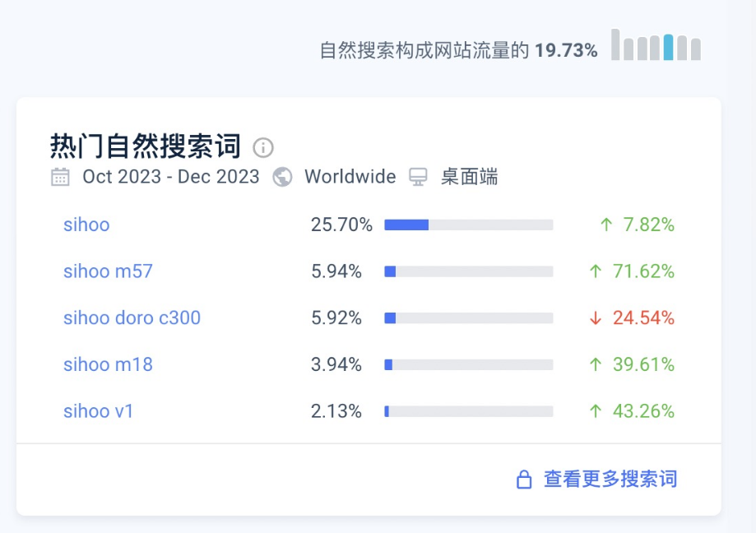The height and width of the screenshot is (533, 756).
Task: Open the sihoo doro c300 keyword
Action: tap(132, 317)
